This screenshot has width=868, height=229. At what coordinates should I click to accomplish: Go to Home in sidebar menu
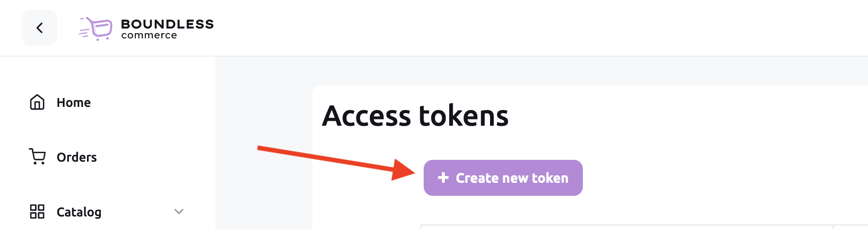[x=74, y=102]
